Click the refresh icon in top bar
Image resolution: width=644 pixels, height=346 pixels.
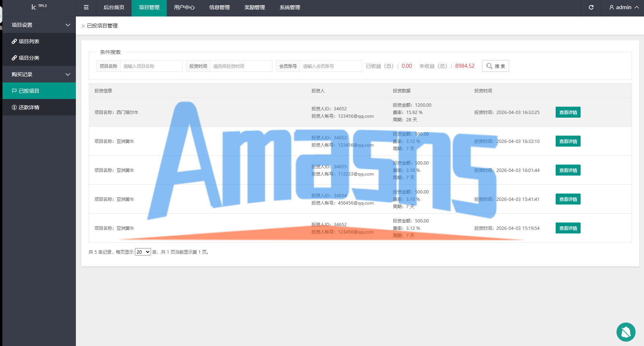pos(591,7)
